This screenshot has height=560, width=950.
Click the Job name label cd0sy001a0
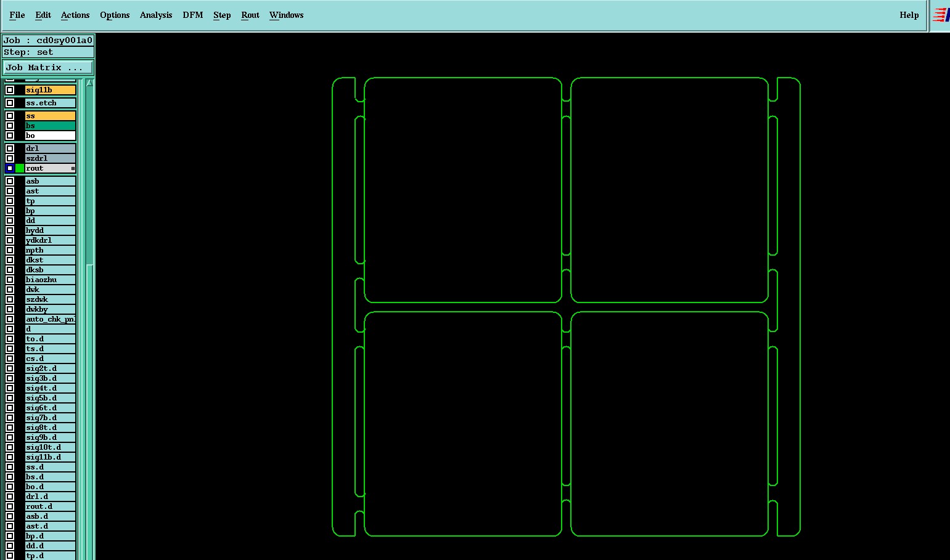(48, 40)
